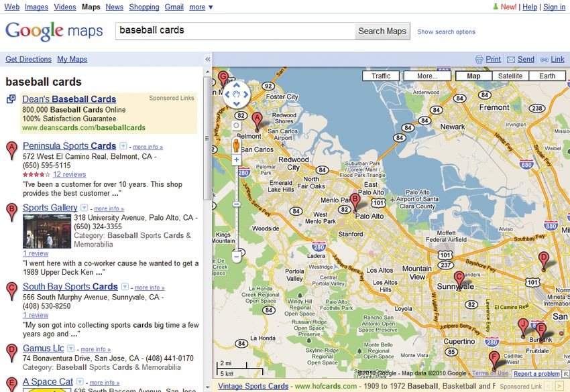Open 12 reviews for Peninsula Sports Cards
This screenshot has height=392, width=570.
tap(70, 174)
